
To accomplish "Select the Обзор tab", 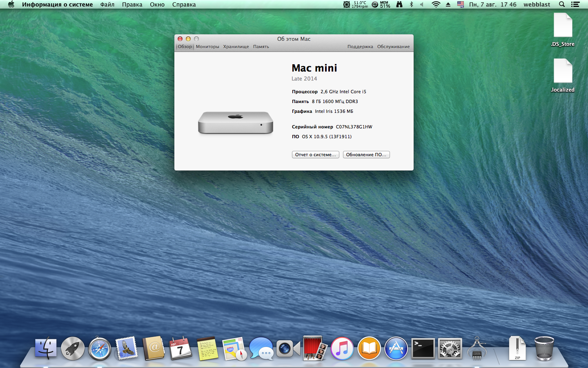I will click(x=185, y=47).
